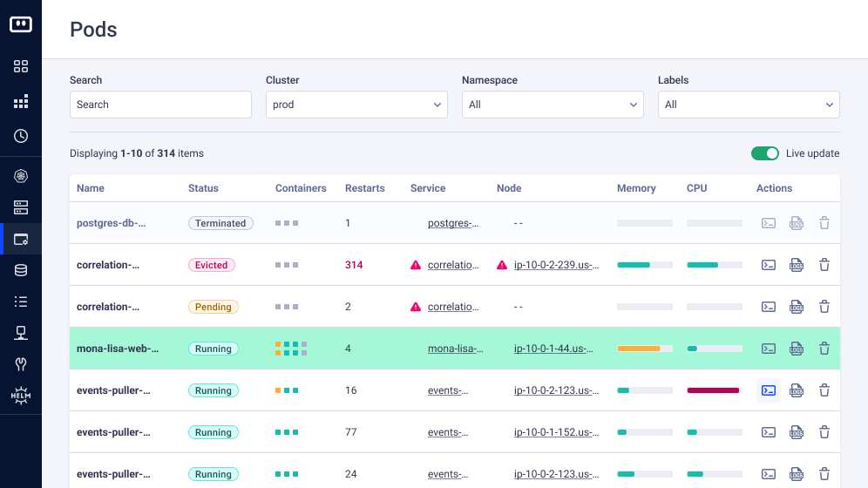View logs for the evicted correlation pod

[796, 265]
